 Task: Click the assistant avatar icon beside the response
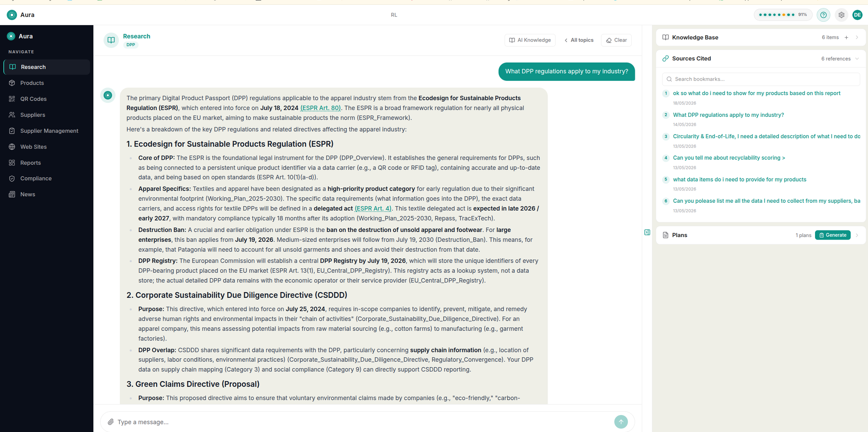click(x=108, y=95)
